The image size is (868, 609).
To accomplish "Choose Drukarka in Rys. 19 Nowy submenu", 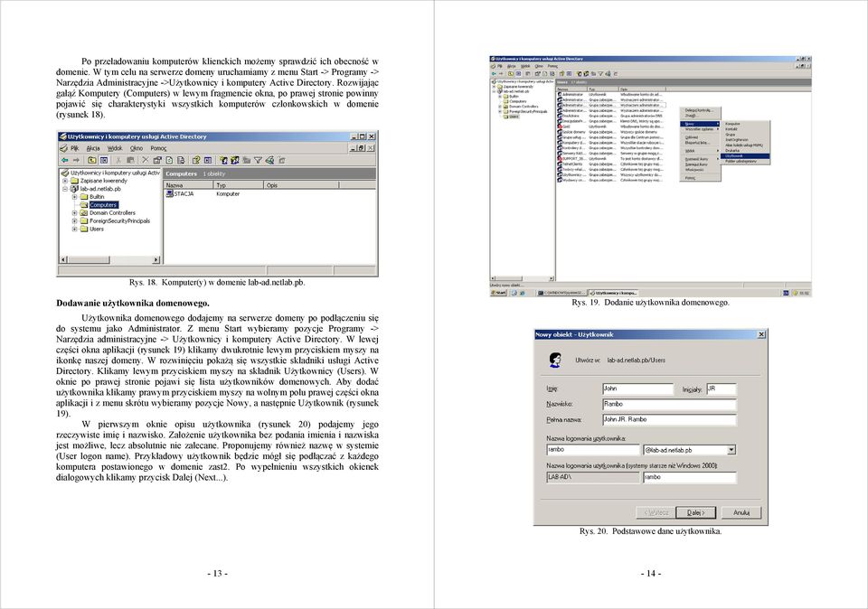I will 744,151.
